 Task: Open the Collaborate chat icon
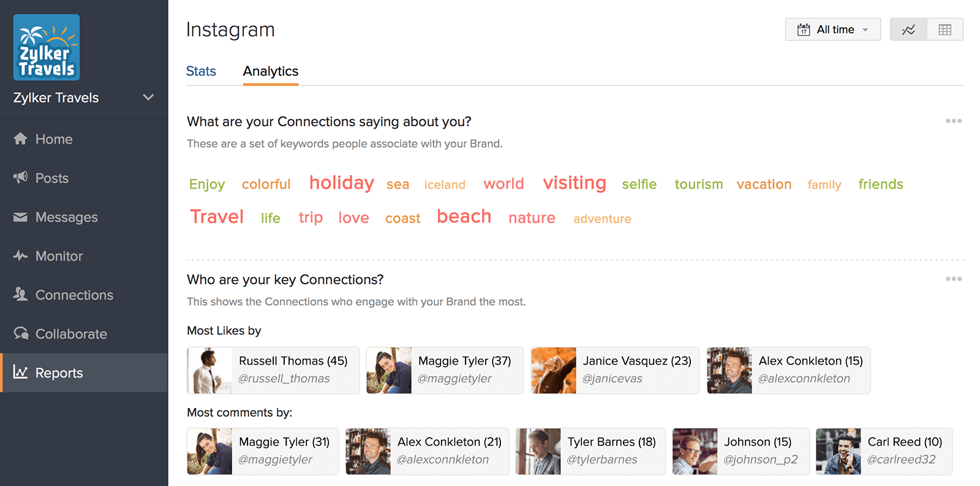[x=21, y=334]
